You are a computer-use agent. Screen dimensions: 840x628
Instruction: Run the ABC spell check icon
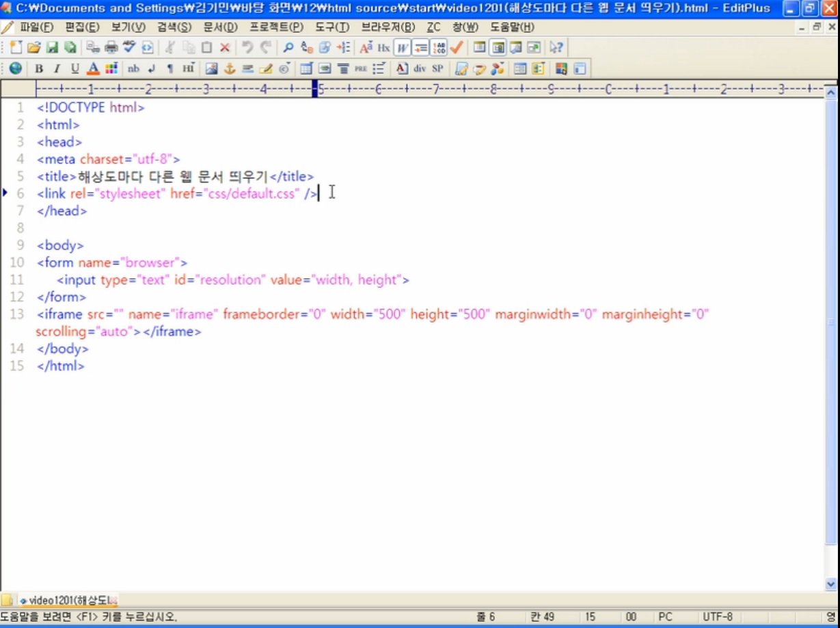pos(129,47)
